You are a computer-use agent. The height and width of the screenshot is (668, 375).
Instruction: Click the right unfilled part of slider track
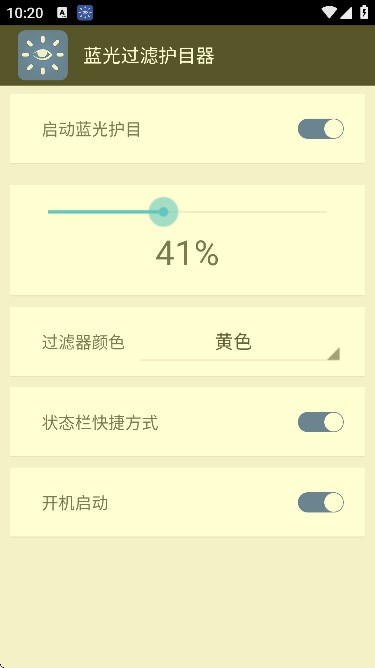[252, 212]
